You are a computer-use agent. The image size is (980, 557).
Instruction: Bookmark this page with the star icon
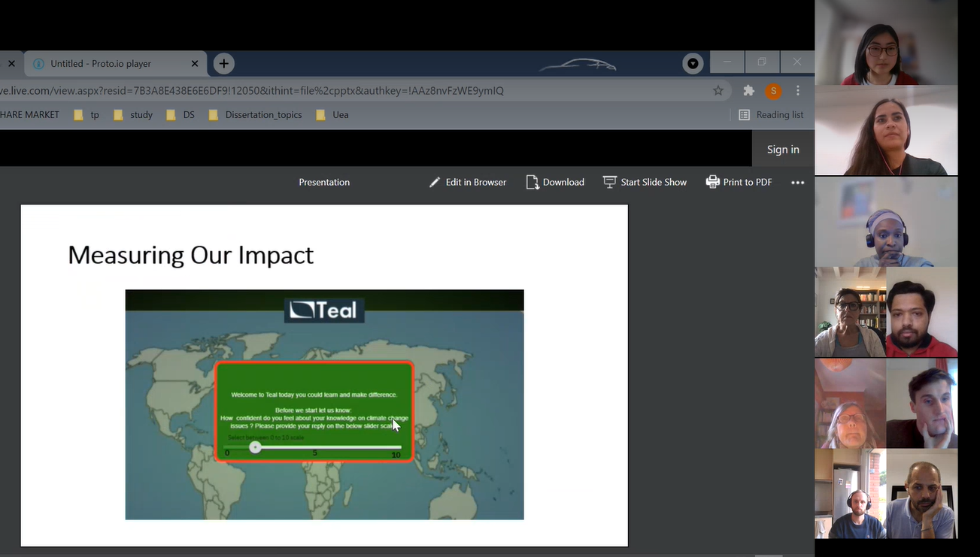pos(718,91)
